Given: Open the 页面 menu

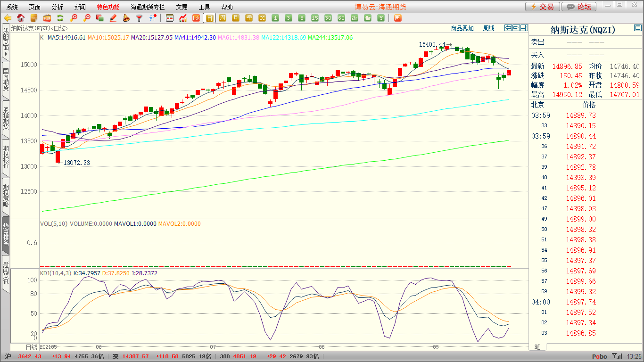Looking at the screenshot, I should coord(35,7).
